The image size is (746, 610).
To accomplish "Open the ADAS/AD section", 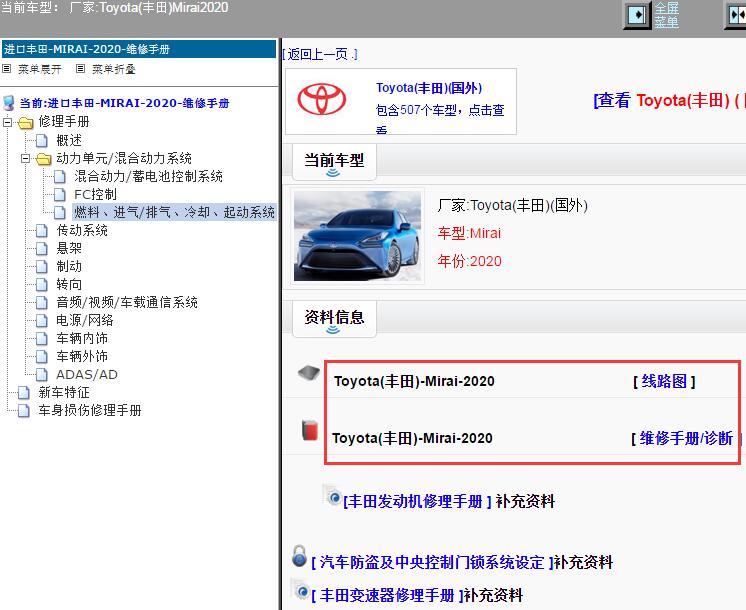I will [87, 374].
